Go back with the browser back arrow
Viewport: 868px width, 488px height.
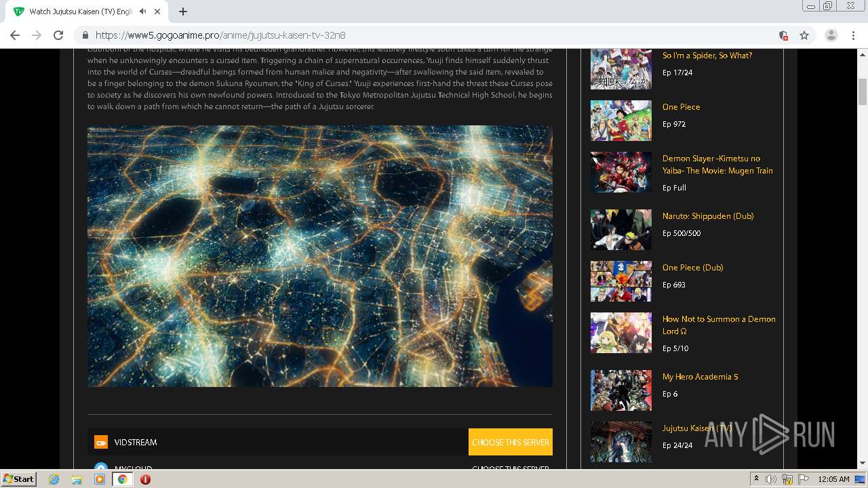pyautogui.click(x=15, y=35)
